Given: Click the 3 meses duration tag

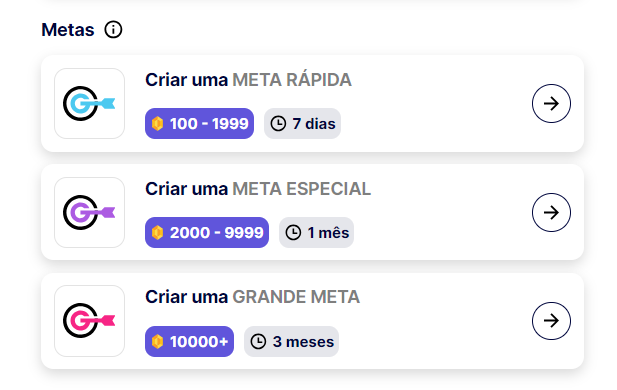Looking at the screenshot, I should [x=291, y=342].
